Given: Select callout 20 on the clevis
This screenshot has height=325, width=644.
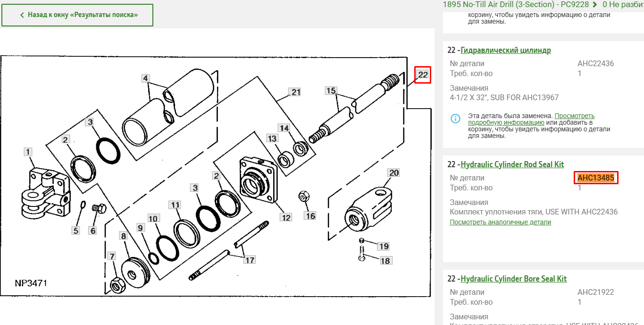Looking at the screenshot, I should pyautogui.click(x=394, y=173).
